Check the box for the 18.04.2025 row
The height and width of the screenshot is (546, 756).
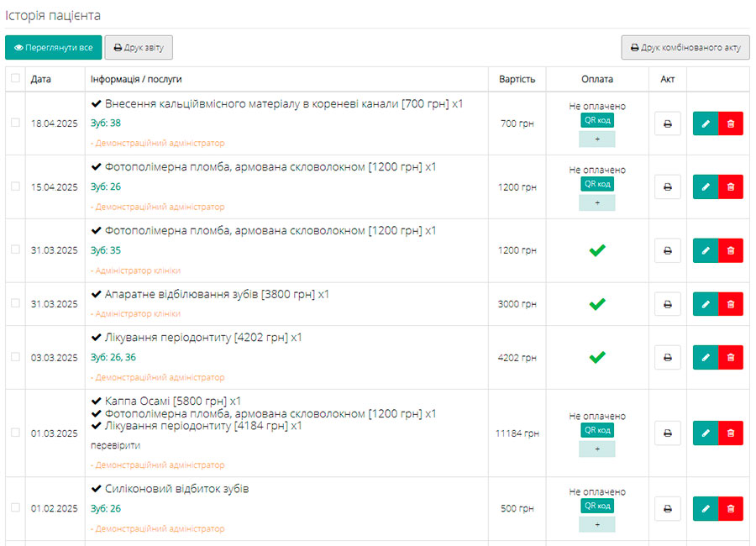[x=15, y=123]
